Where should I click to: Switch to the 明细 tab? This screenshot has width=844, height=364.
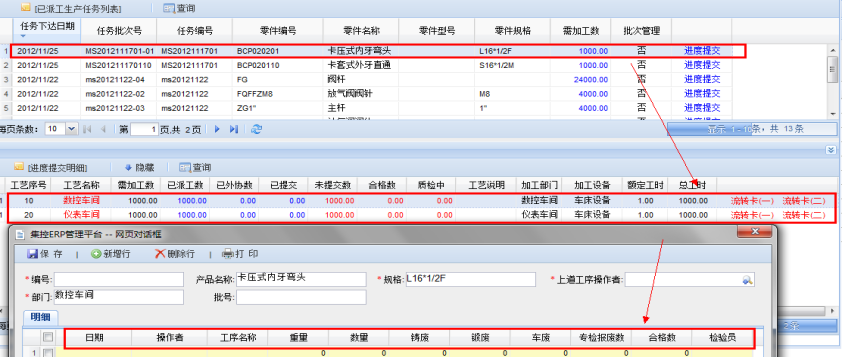pos(41,317)
